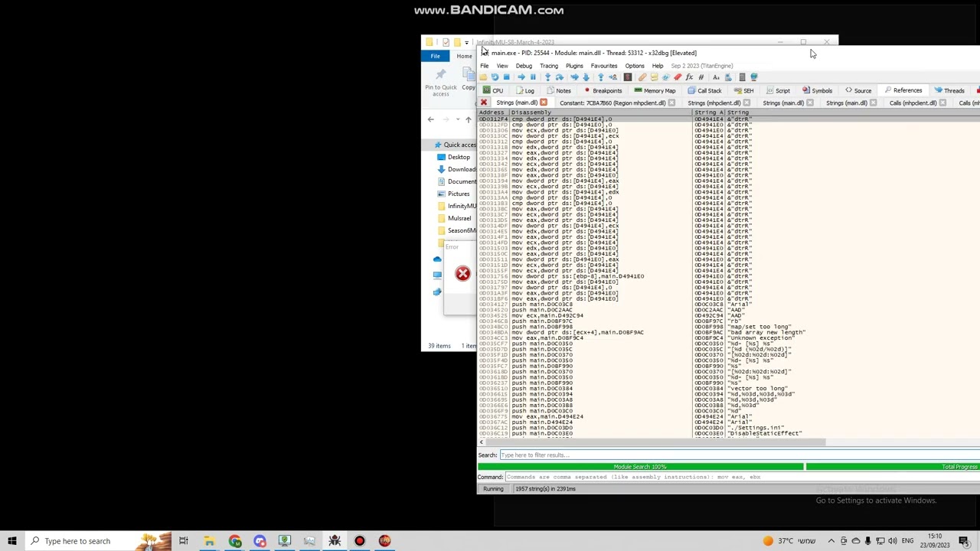Open the File tab in File Explorer
Viewport: 980px width, 551px height.
pyautogui.click(x=435, y=56)
